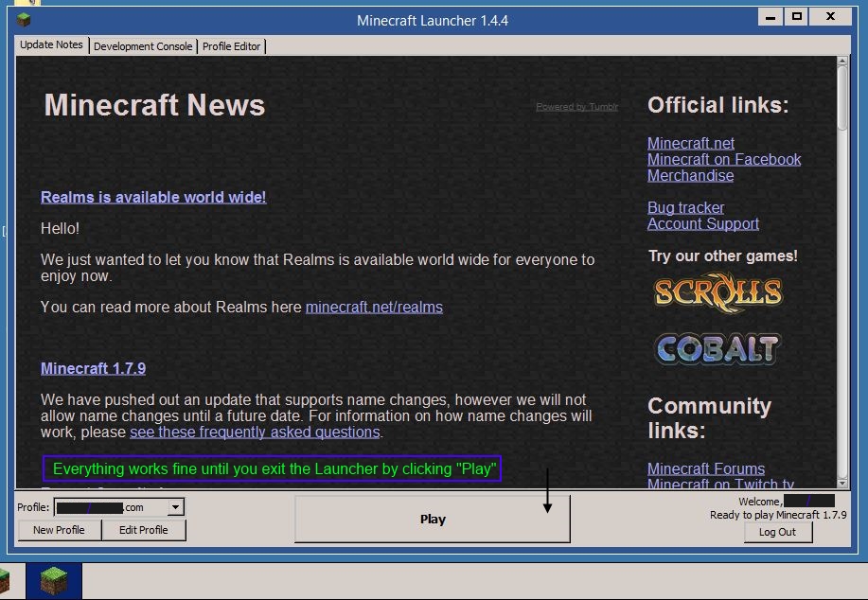Expand the Profile dropdown

point(175,508)
